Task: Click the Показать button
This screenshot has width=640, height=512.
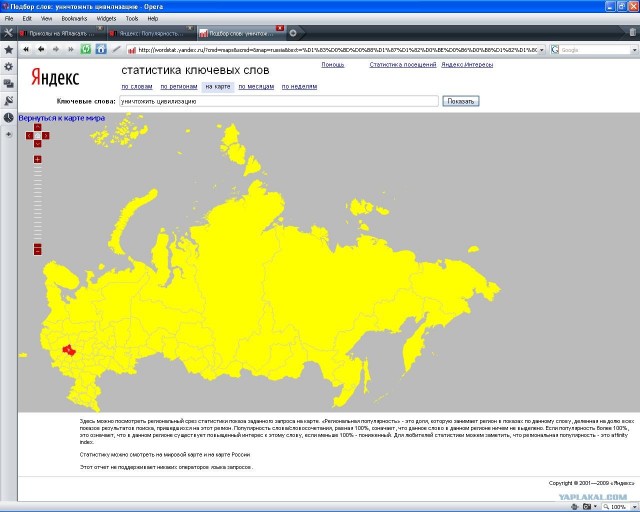Action: click(x=460, y=101)
